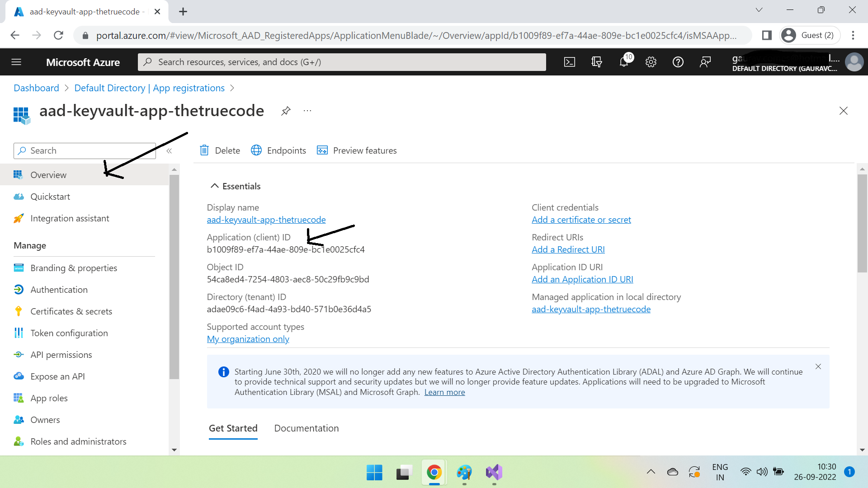The width and height of the screenshot is (868, 488).
Task: Reload the browser page
Action: (x=58, y=35)
